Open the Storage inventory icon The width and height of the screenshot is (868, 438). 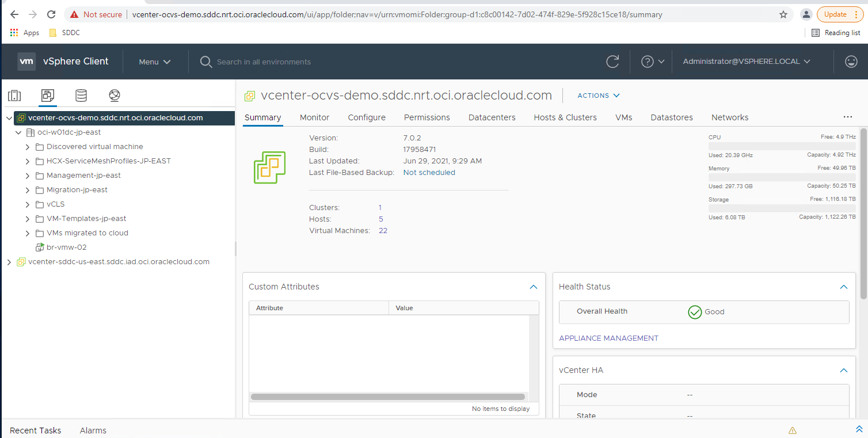point(81,96)
